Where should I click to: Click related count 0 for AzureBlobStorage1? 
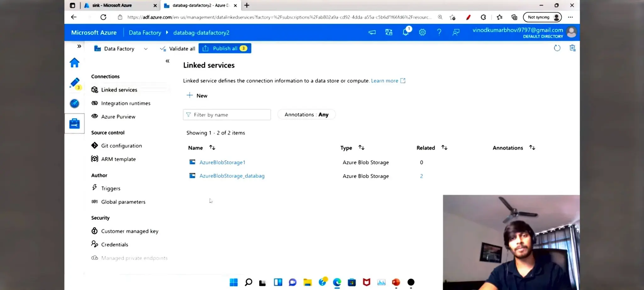coord(421,162)
